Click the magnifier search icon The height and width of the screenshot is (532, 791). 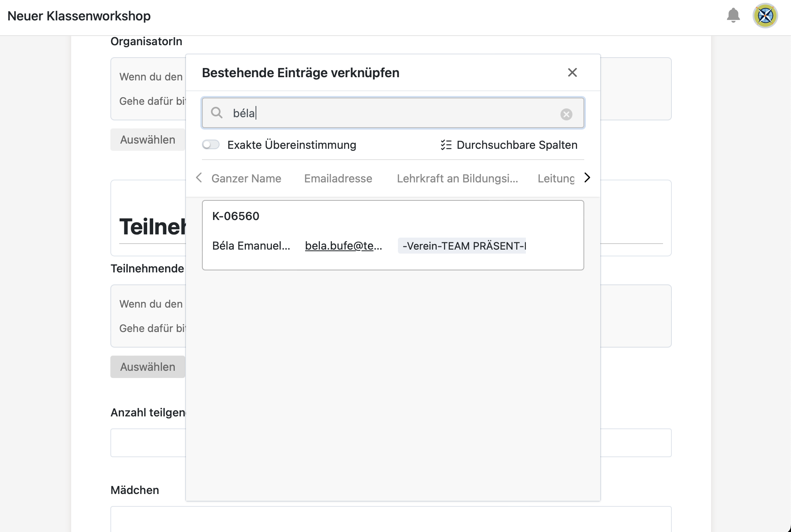pyautogui.click(x=217, y=113)
